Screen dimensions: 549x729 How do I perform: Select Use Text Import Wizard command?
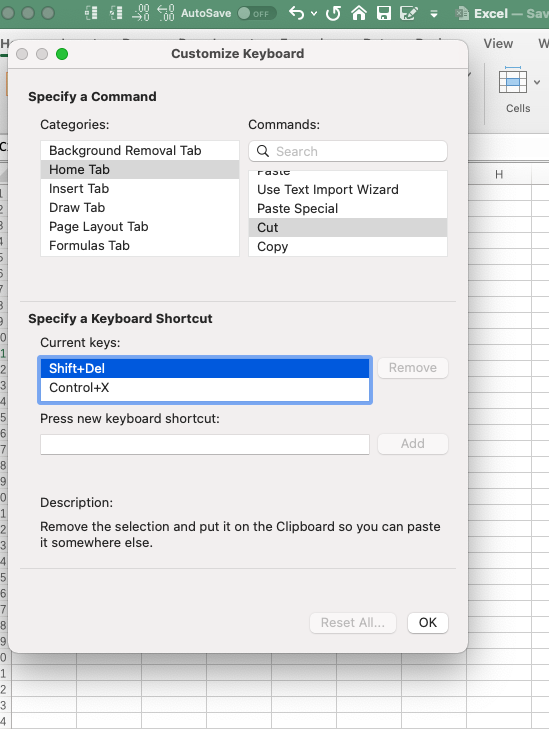[x=348, y=190]
